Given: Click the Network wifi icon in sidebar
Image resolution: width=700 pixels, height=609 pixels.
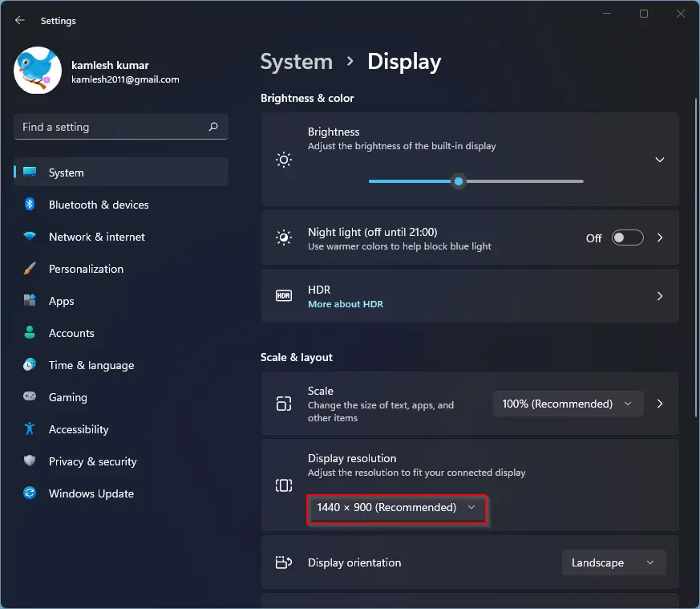Looking at the screenshot, I should point(30,237).
